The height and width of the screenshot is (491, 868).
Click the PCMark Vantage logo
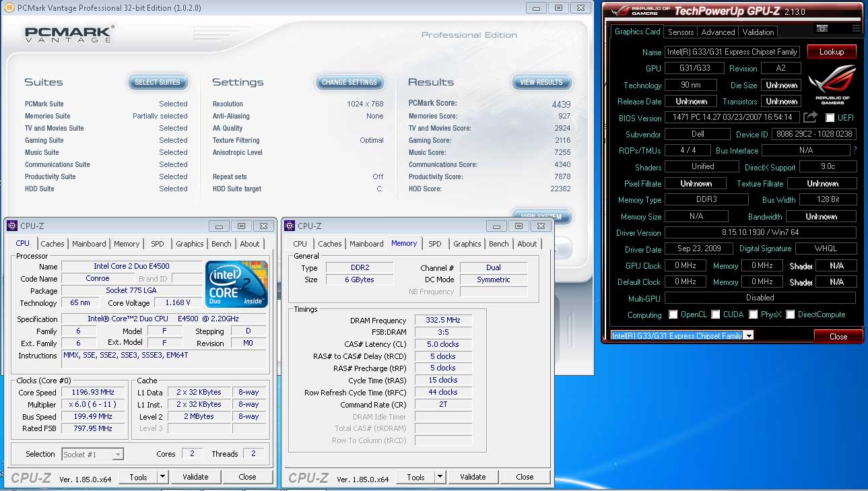69,35
